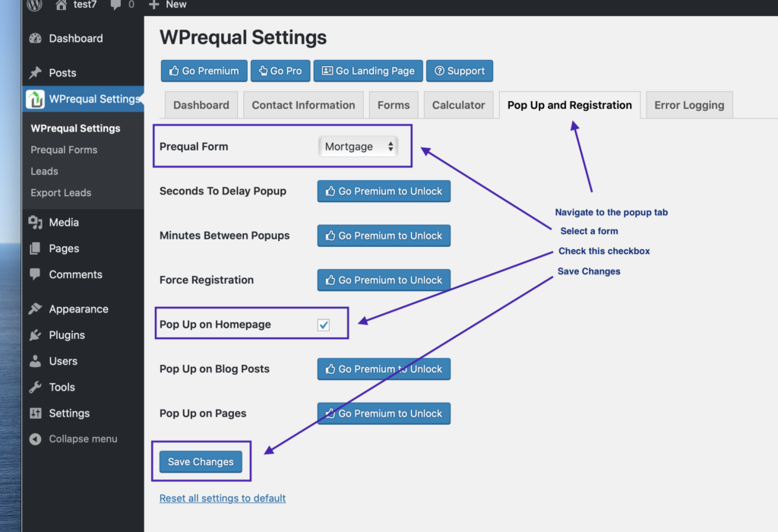This screenshot has width=778, height=532.
Task: Open the test7 site home icon
Action: 61,5
